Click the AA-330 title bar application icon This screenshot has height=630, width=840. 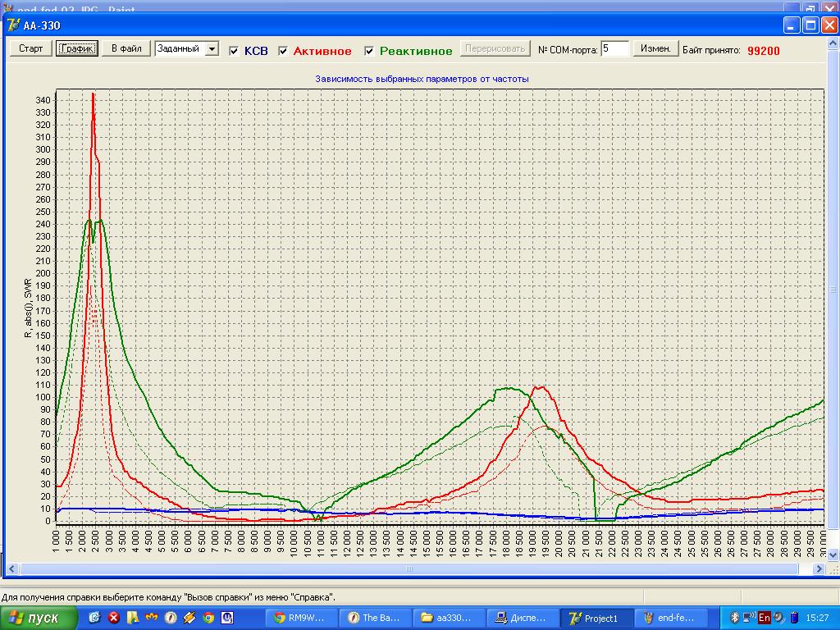click(x=13, y=25)
